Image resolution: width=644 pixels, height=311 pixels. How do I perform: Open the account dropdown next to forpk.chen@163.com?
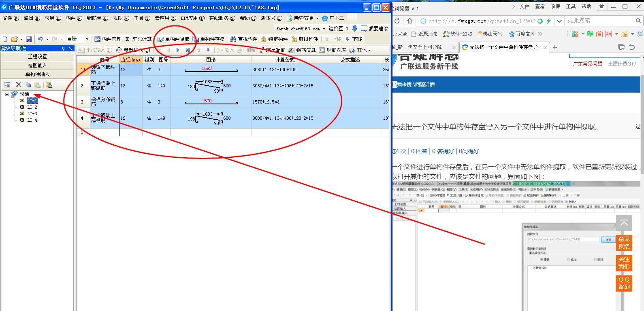pos(324,29)
